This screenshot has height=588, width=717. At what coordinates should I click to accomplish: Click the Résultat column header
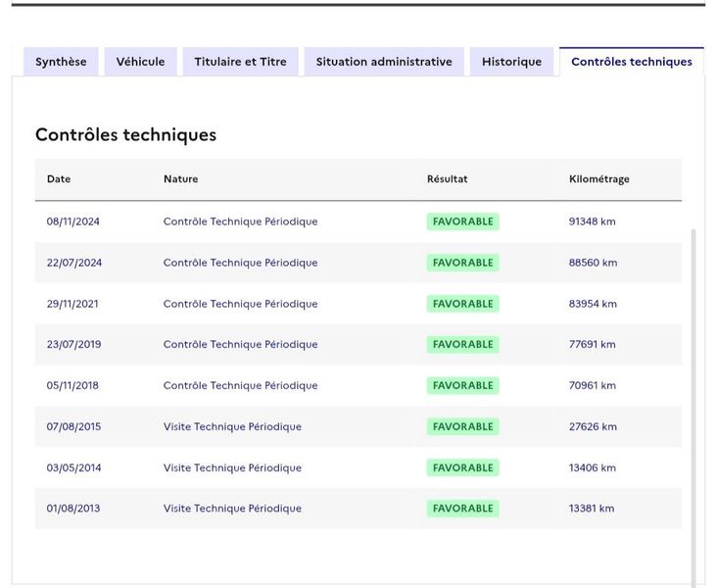[x=448, y=179]
